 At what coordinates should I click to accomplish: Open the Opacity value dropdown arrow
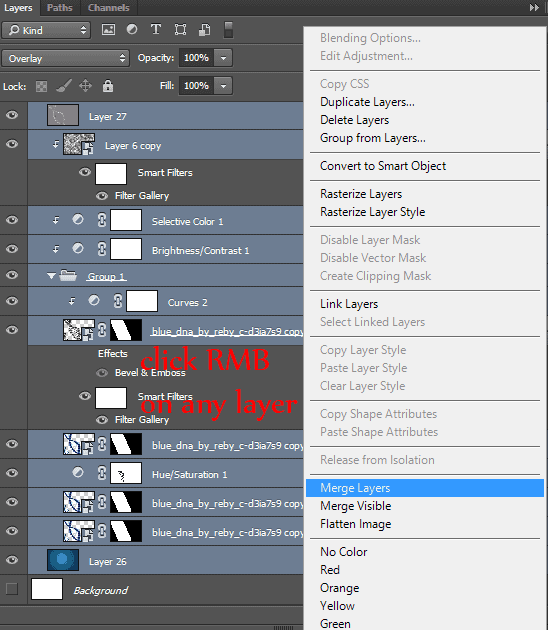223,58
